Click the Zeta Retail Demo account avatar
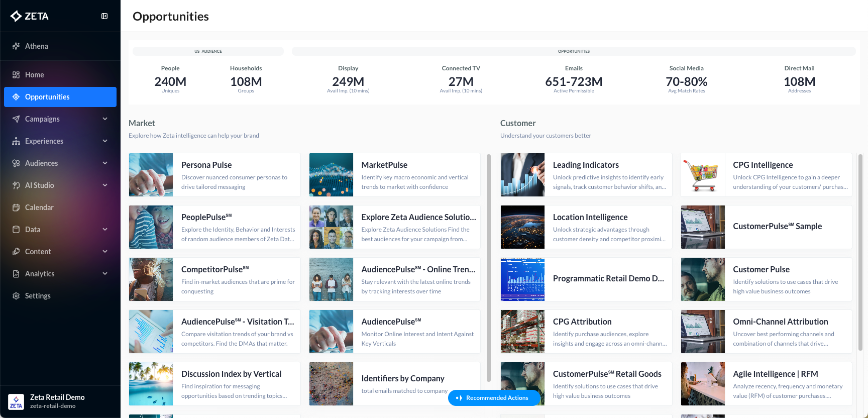The width and height of the screenshot is (868, 418). 16,401
